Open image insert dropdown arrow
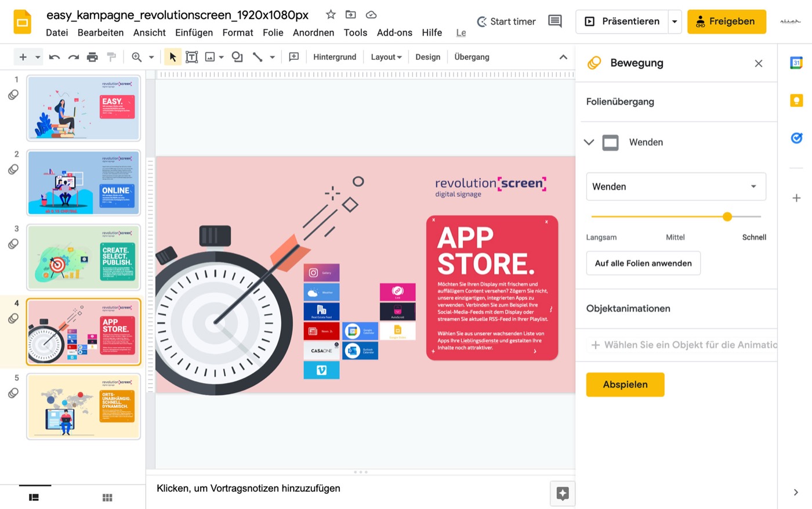The image size is (812, 509). (x=221, y=57)
